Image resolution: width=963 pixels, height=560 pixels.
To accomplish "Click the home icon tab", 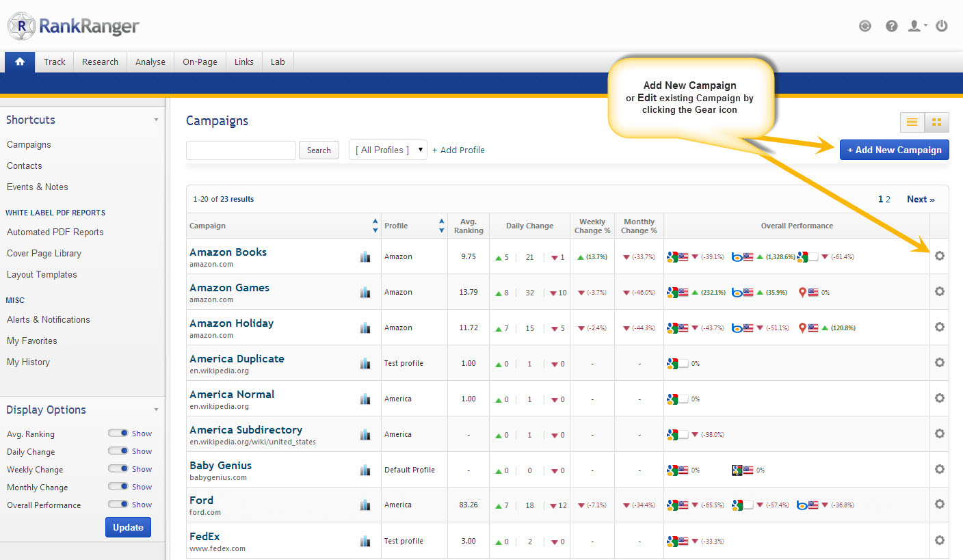I will 20,62.
